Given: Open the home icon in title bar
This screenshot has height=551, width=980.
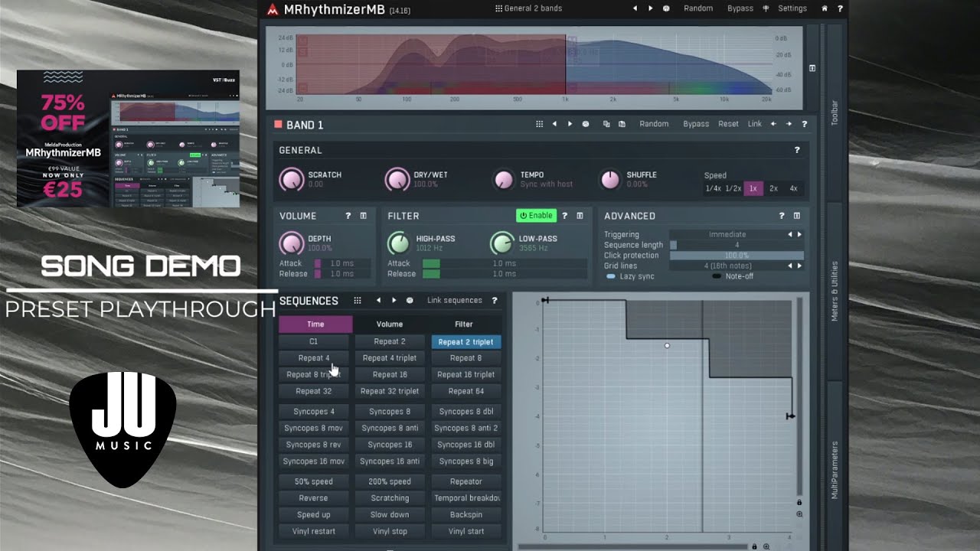Looking at the screenshot, I should pos(825,8).
